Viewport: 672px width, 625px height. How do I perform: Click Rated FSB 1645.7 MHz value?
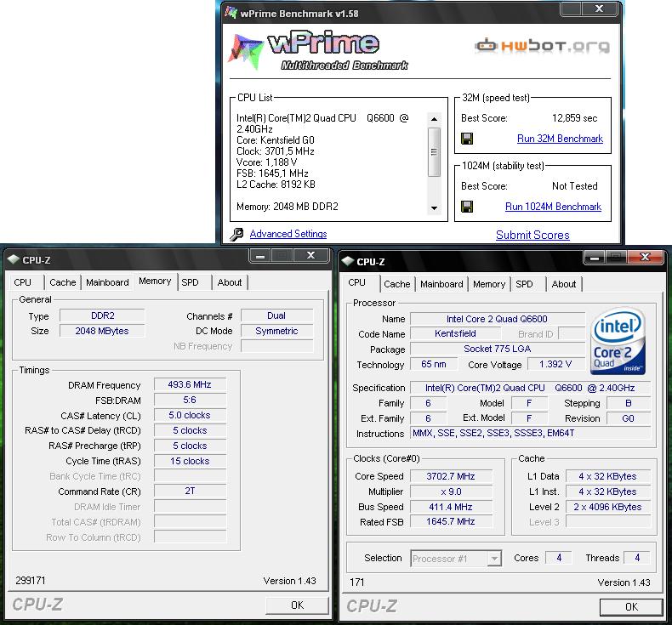pyautogui.click(x=451, y=521)
